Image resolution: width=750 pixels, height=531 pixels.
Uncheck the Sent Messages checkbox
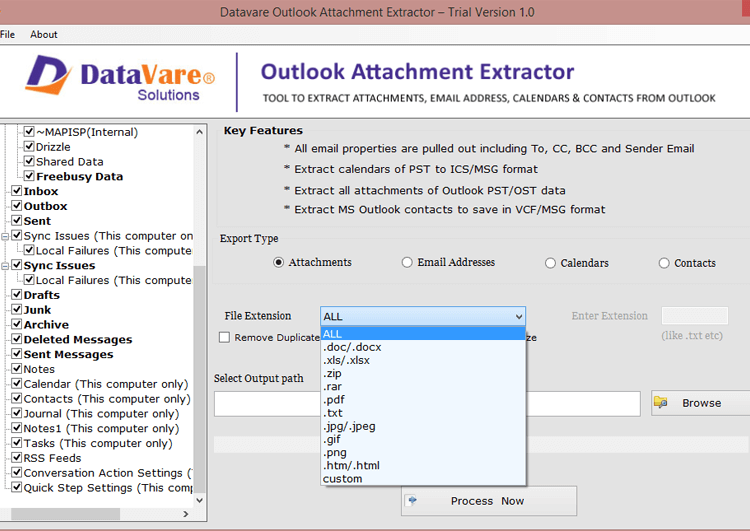click(17, 354)
